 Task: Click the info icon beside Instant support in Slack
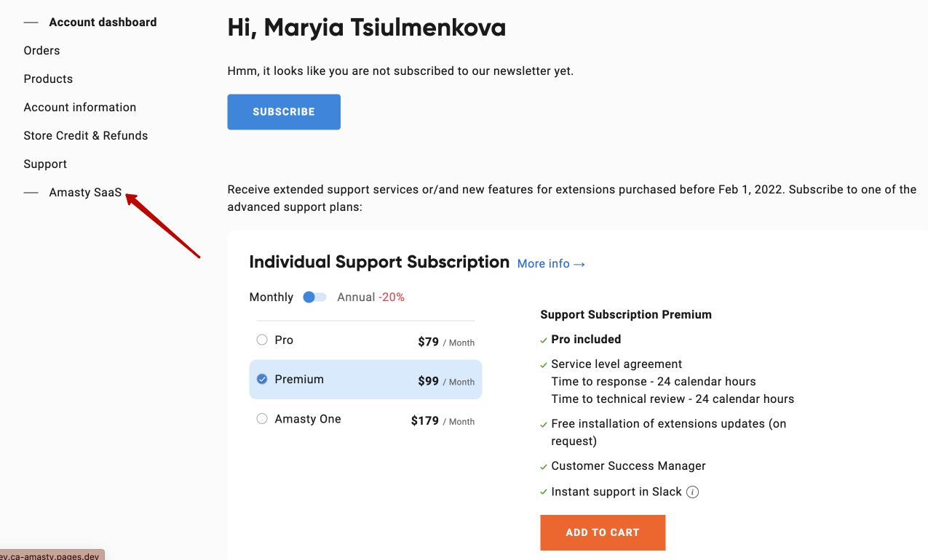click(693, 492)
